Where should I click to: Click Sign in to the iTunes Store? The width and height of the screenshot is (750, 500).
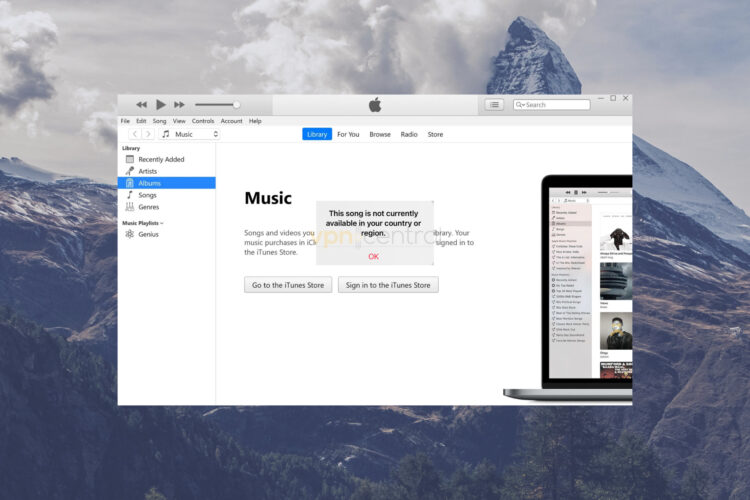[x=388, y=285]
